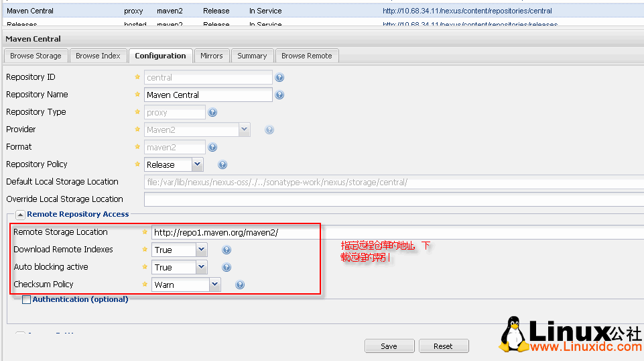The height and width of the screenshot is (361, 644).
Task: Open help icon for Repository ID
Action: [279, 77]
